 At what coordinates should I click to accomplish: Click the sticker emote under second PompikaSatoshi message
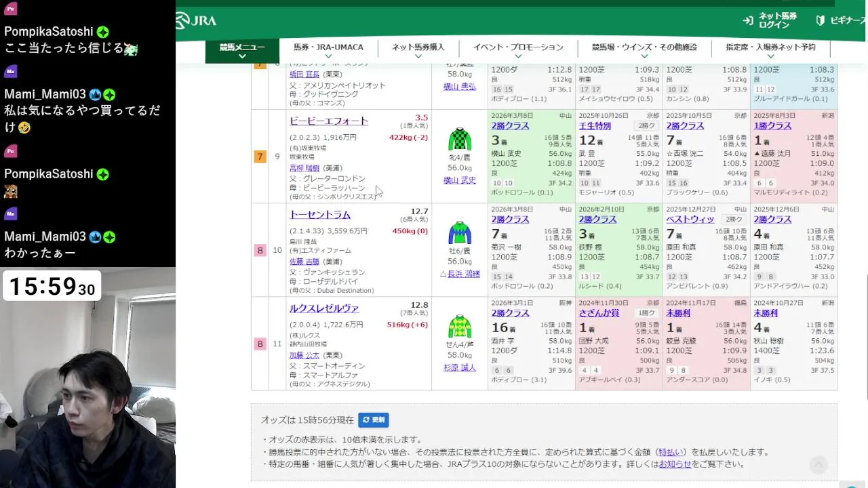(x=11, y=192)
